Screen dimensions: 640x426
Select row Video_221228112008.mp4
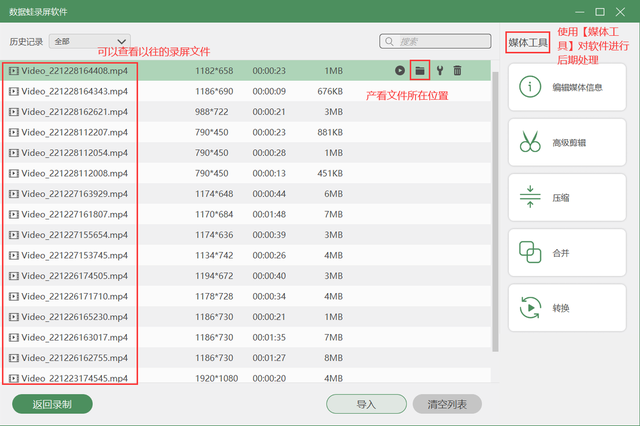click(246, 173)
